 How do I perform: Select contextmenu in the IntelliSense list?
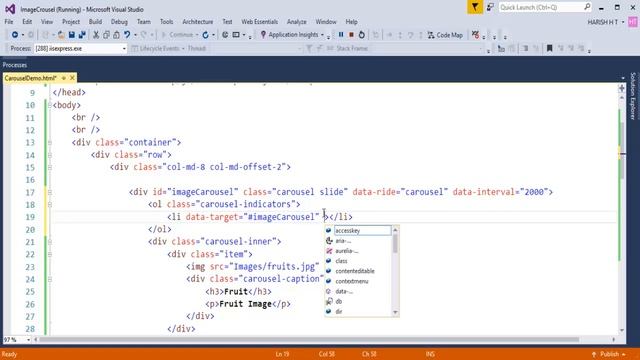click(x=352, y=281)
